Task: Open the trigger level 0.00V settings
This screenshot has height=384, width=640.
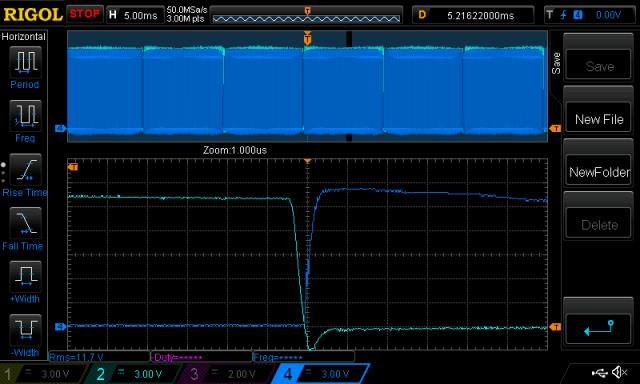Action: click(589, 15)
